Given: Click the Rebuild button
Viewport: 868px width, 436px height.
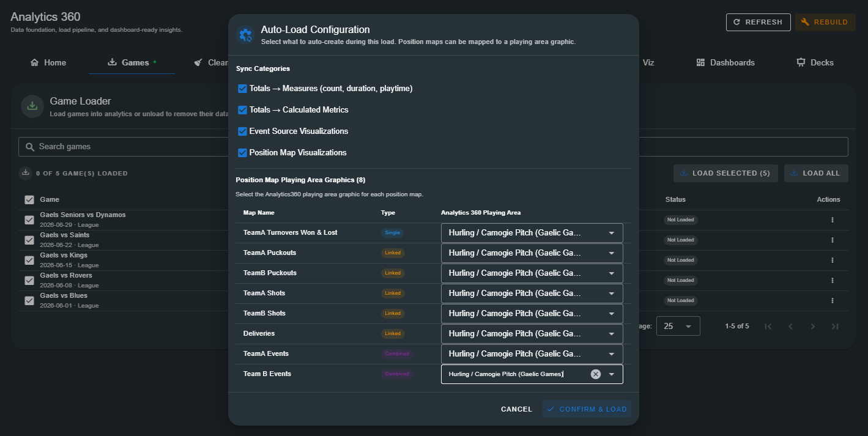Looking at the screenshot, I should pyautogui.click(x=825, y=22).
